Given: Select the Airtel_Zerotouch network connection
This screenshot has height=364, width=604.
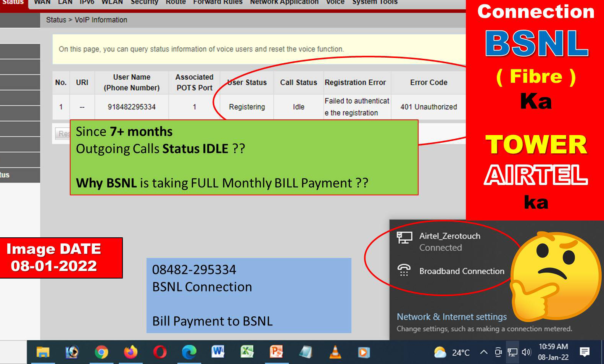Looking at the screenshot, I should [x=449, y=242].
